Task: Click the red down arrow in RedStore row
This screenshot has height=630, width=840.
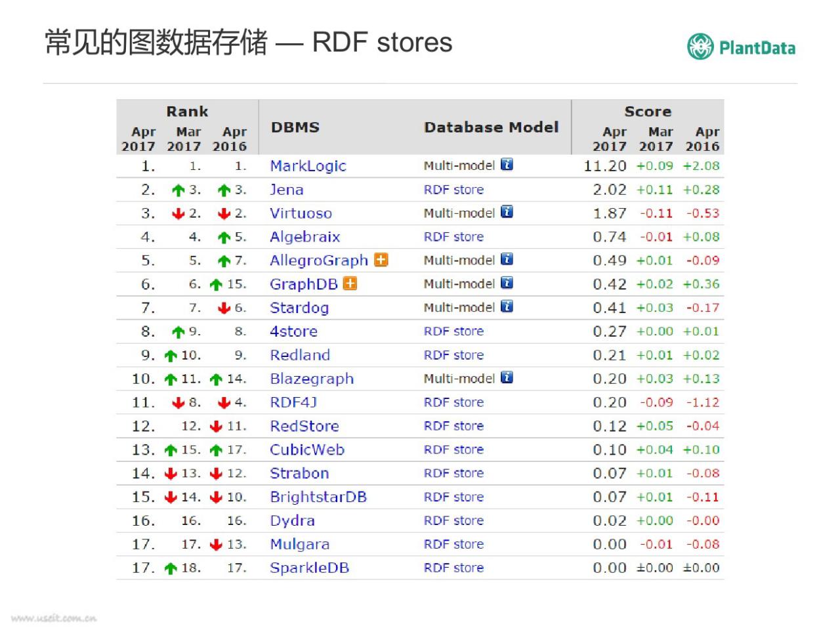Action: point(216,427)
